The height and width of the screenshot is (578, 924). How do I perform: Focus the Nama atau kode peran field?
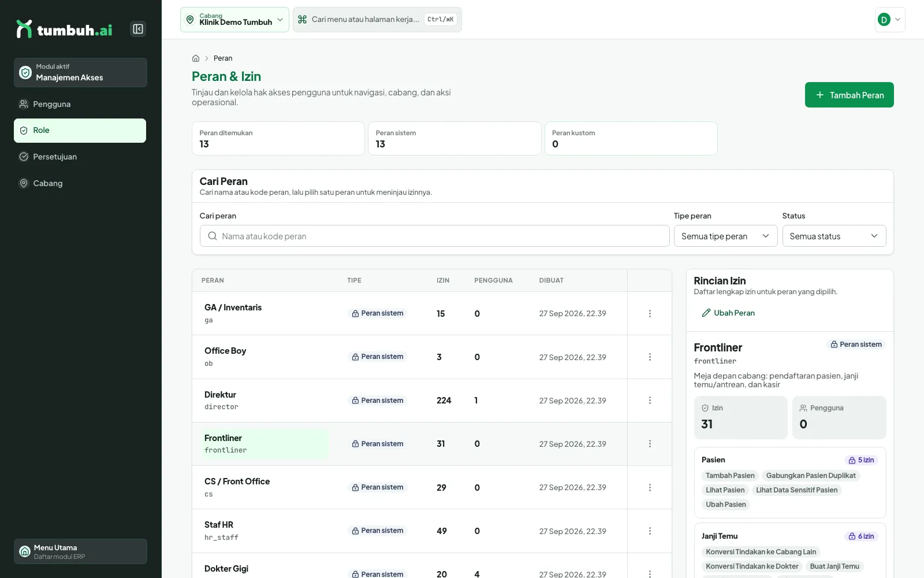434,236
